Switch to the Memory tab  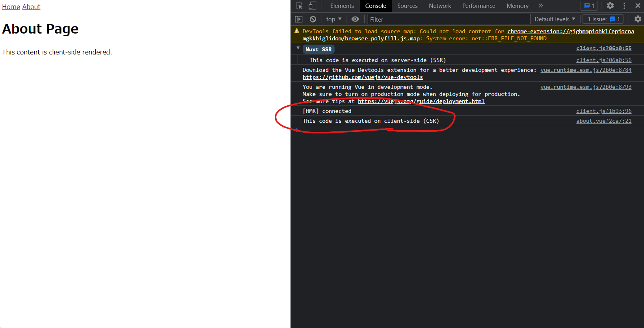point(517,6)
